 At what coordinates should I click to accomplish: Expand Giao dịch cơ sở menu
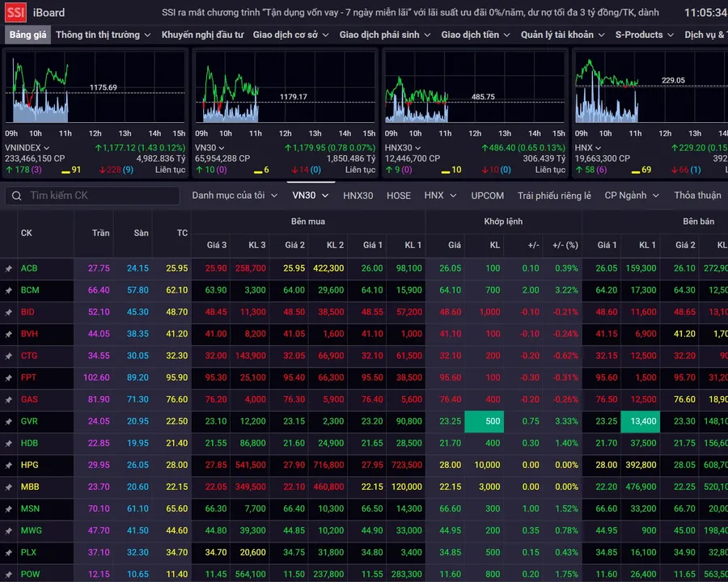click(x=290, y=35)
